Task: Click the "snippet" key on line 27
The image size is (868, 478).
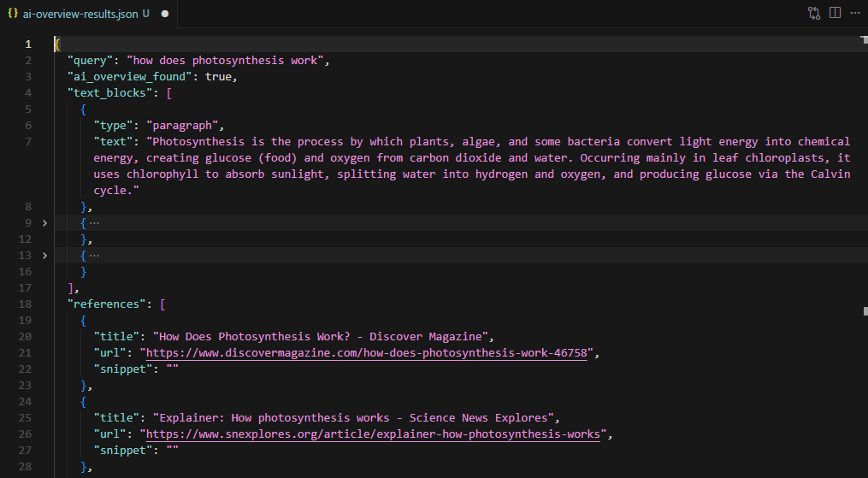Action: pyautogui.click(x=123, y=451)
